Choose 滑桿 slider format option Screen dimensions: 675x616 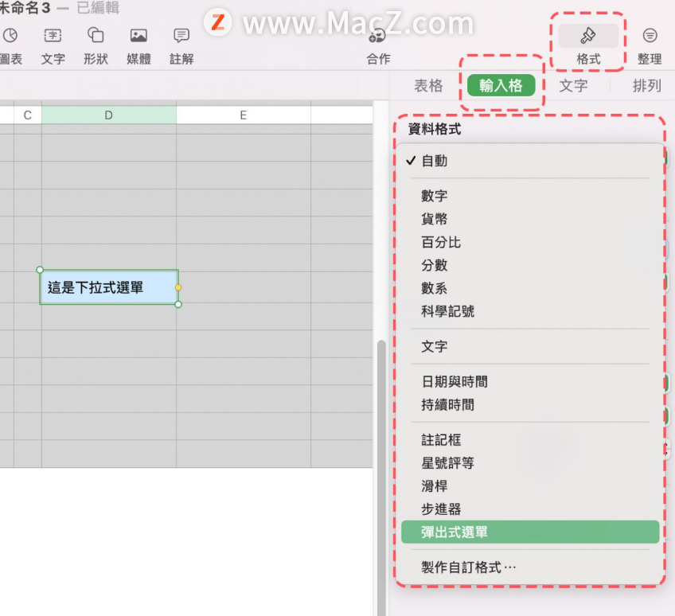click(530, 486)
